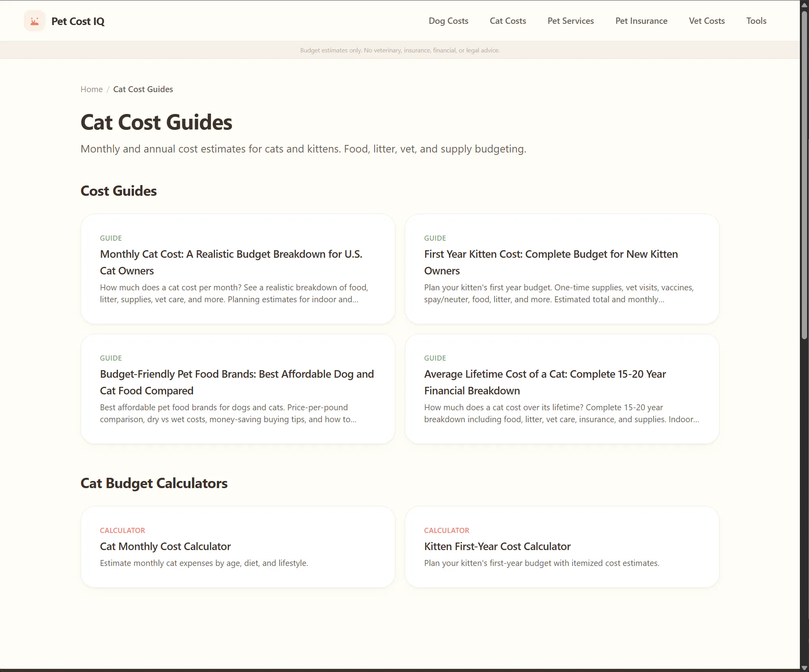Click 'Plan your kitten's first year budget' description
This screenshot has width=809, height=672.
click(x=559, y=294)
